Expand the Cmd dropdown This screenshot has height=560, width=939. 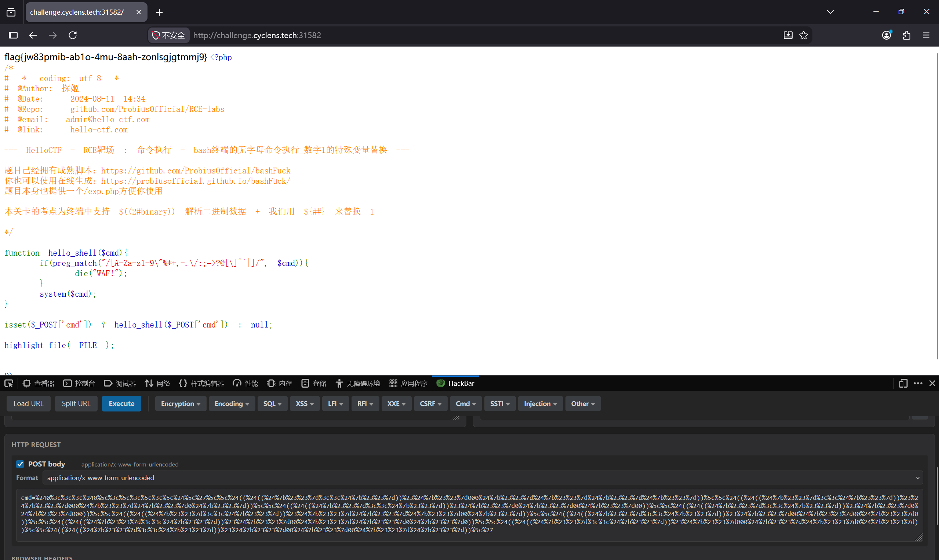(x=466, y=403)
